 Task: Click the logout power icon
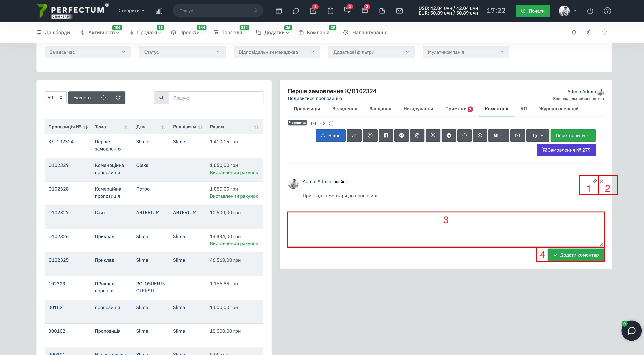[x=590, y=11]
